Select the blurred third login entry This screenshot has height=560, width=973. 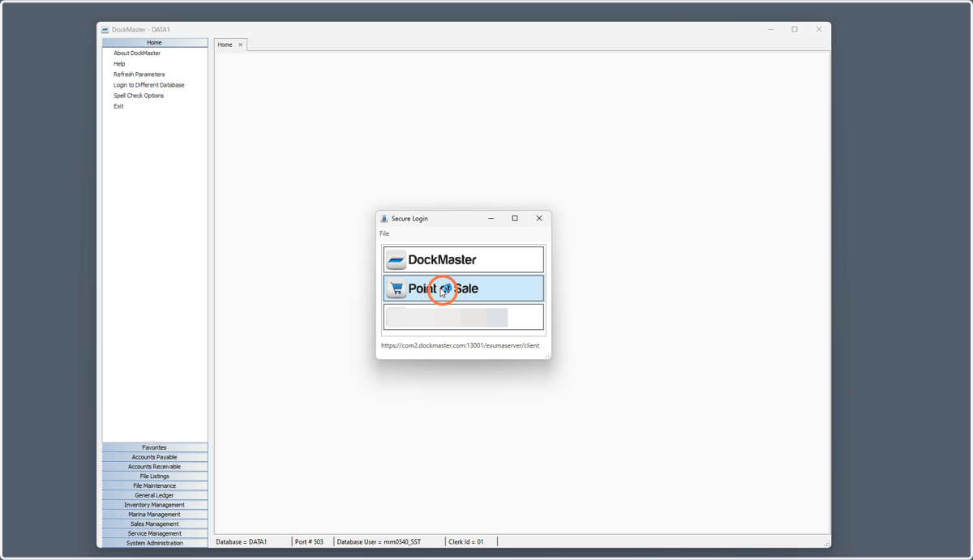point(464,317)
